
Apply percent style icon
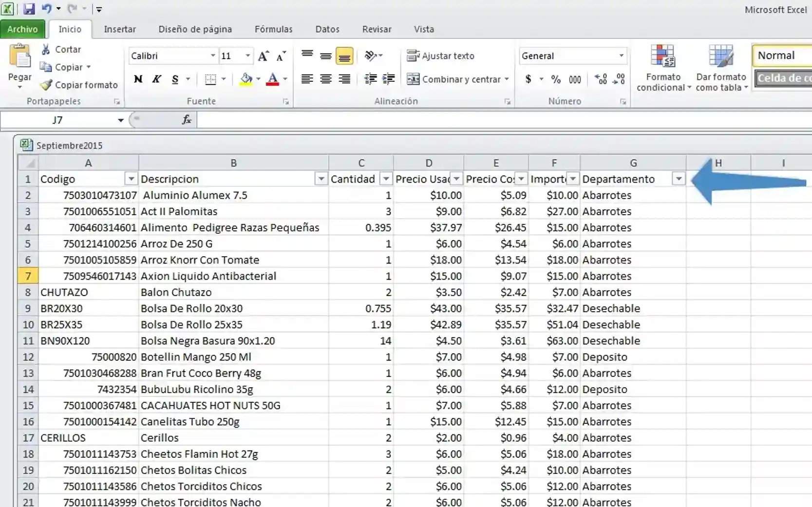(556, 79)
